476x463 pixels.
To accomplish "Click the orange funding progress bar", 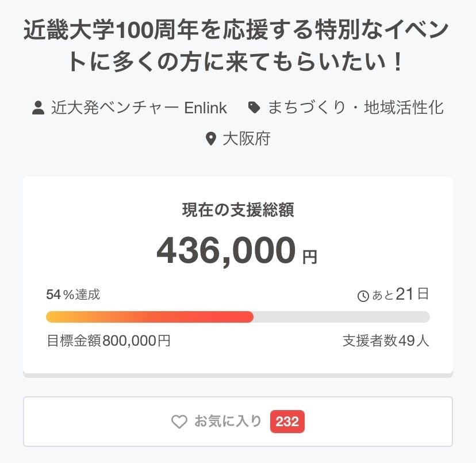I will click(x=149, y=317).
